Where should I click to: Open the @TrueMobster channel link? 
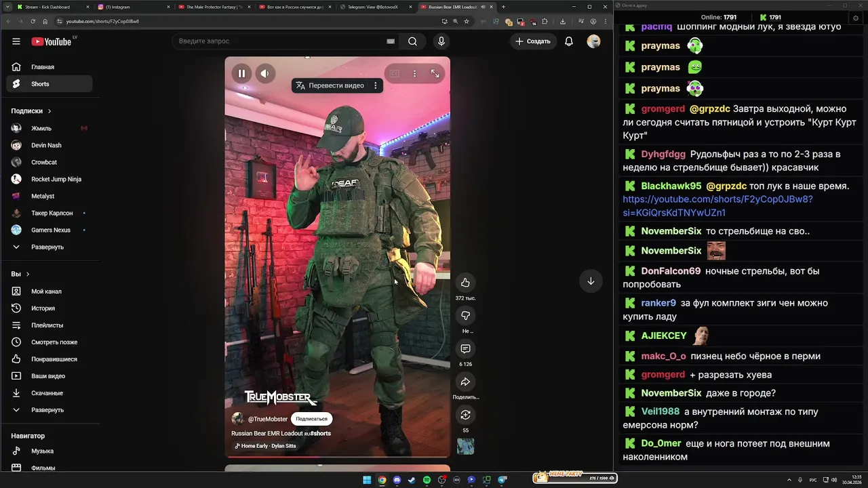(267, 419)
